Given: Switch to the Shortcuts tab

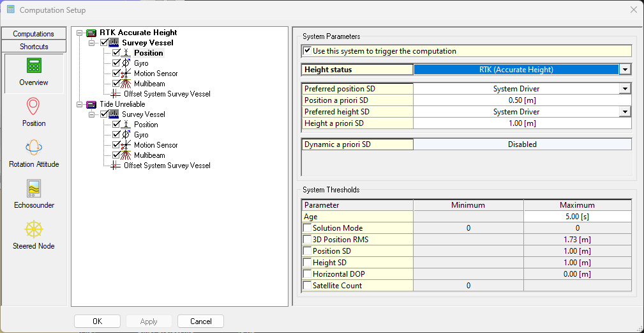Looking at the screenshot, I should (x=34, y=47).
